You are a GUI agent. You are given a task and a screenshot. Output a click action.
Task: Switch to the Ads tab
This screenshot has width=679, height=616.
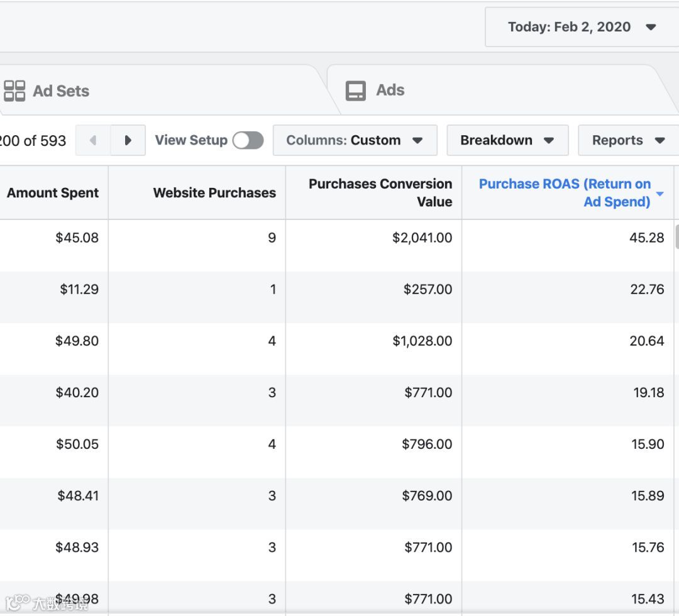(390, 91)
